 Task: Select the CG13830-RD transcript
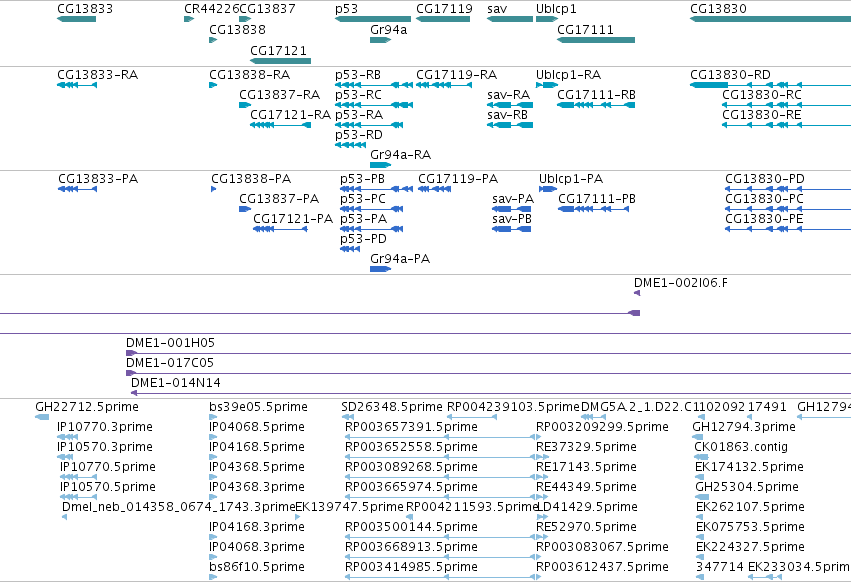pyautogui.click(x=770, y=85)
